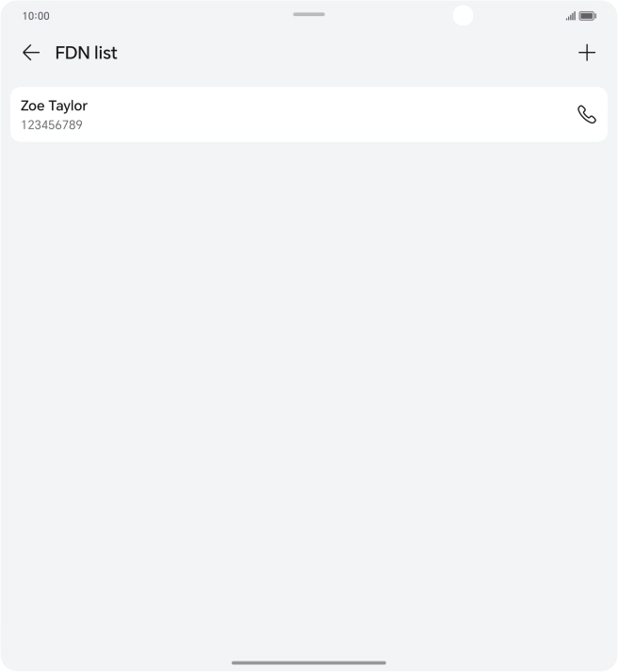
Task: Call Zoe Taylor using the phone icon
Action: coord(587,114)
